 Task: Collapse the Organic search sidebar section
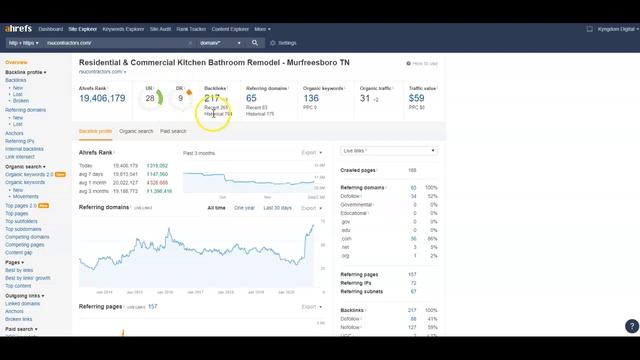click(25, 167)
